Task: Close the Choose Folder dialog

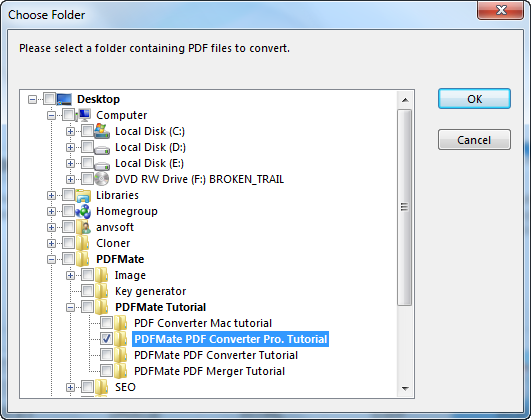Action: 501,10
